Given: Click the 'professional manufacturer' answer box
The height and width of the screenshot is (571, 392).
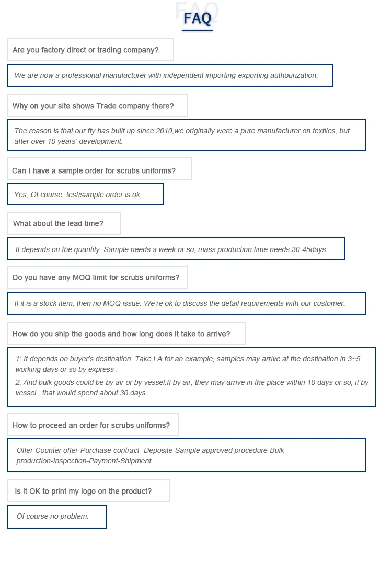Looking at the screenshot, I should coord(166,75).
